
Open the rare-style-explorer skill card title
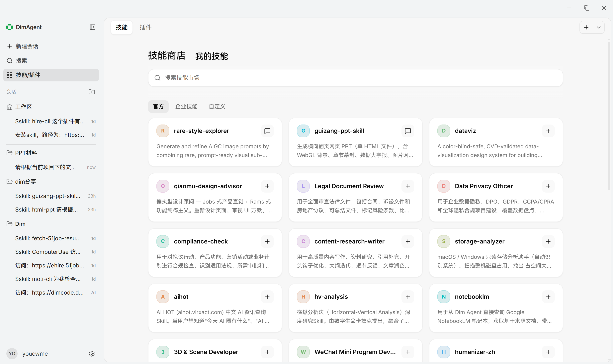pos(202,131)
